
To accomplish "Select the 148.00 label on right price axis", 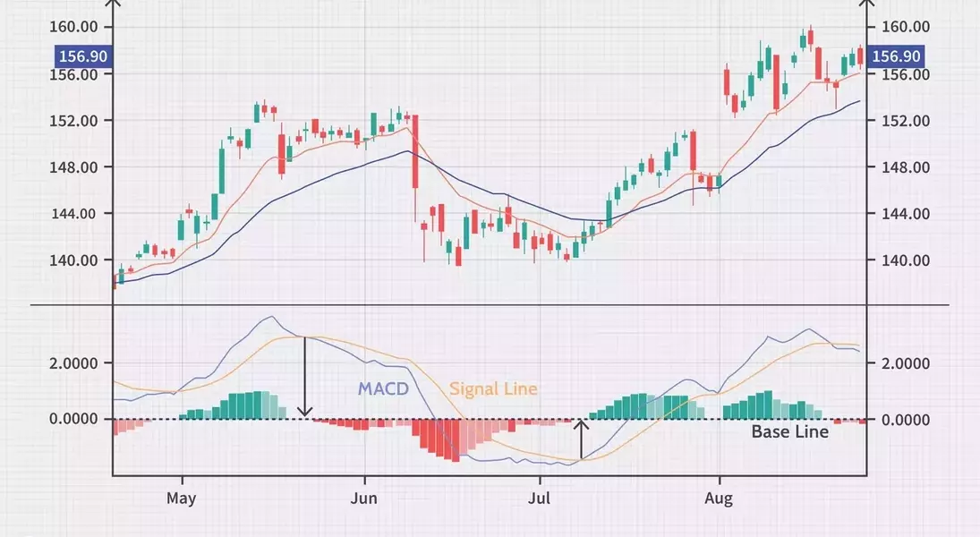I will pyautogui.click(x=906, y=167).
